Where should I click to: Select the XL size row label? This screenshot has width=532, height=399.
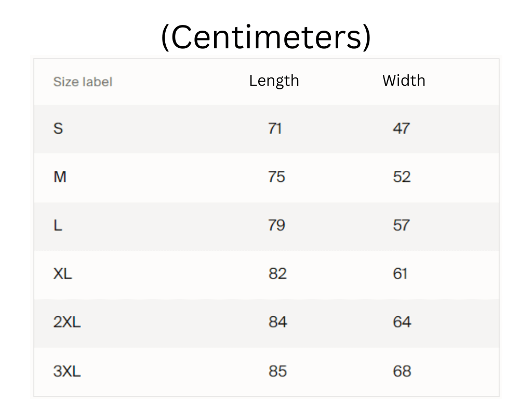click(x=62, y=274)
